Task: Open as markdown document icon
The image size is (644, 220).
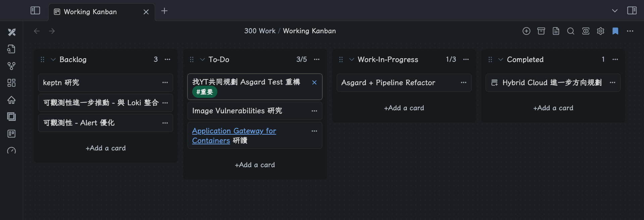Action: coord(556,31)
